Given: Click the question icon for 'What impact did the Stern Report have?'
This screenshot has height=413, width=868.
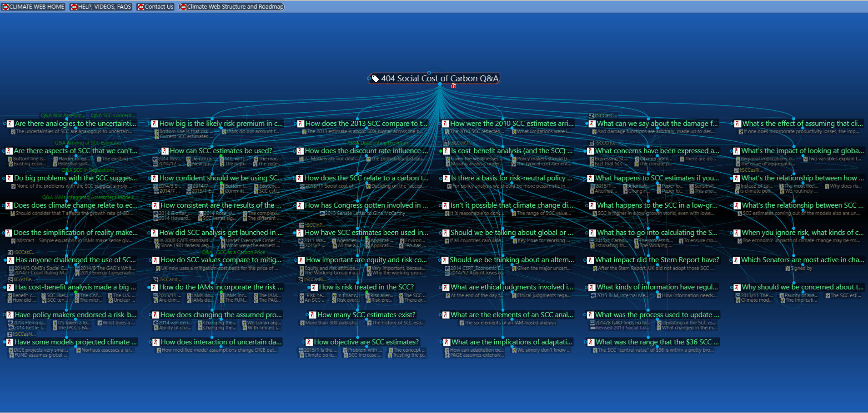Looking at the screenshot, I should tap(590, 260).
